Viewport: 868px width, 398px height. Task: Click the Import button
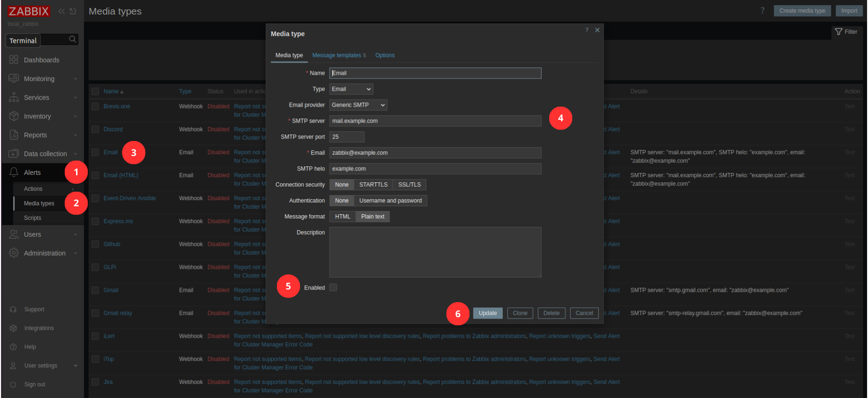point(849,11)
